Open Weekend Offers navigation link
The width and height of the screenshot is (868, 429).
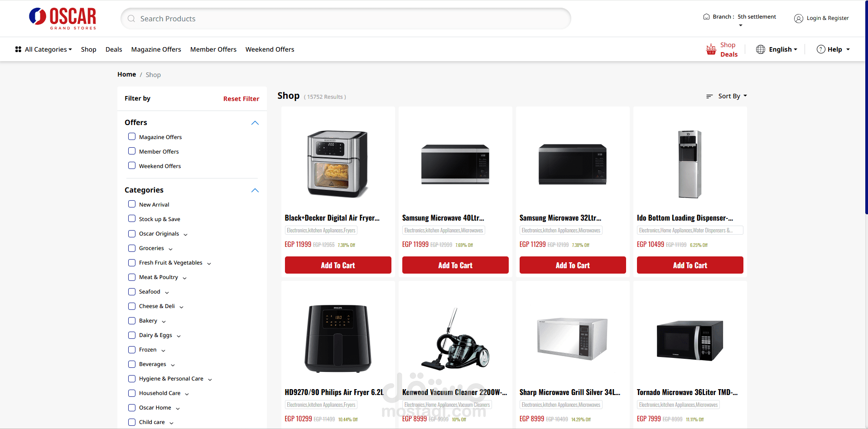click(x=270, y=49)
